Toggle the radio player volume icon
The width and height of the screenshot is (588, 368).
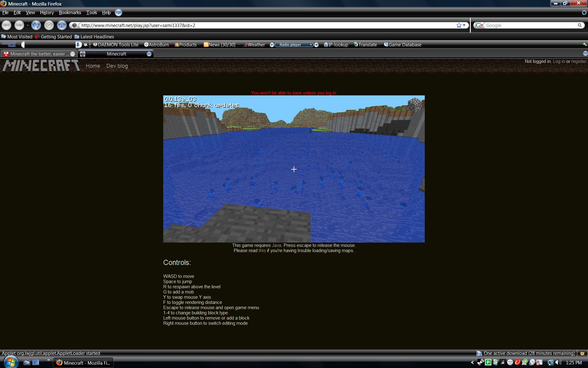[317, 45]
